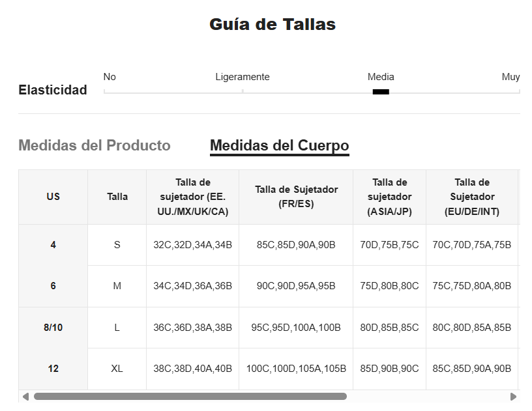Click the 32C,32D,34A,34B bra size cell
The width and height of the screenshot is (532, 411).
(192, 245)
